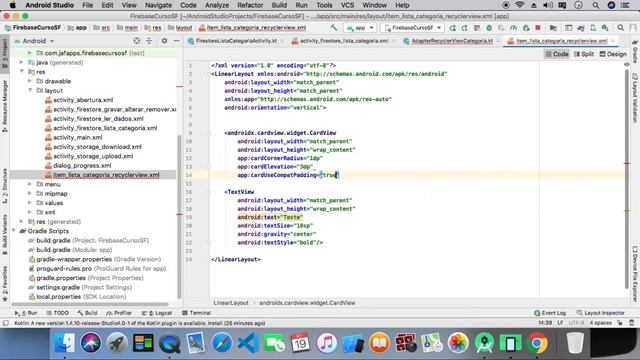640x360 pixels.
Task: Hide the project panel with minus icon
Action: (176, 41)
